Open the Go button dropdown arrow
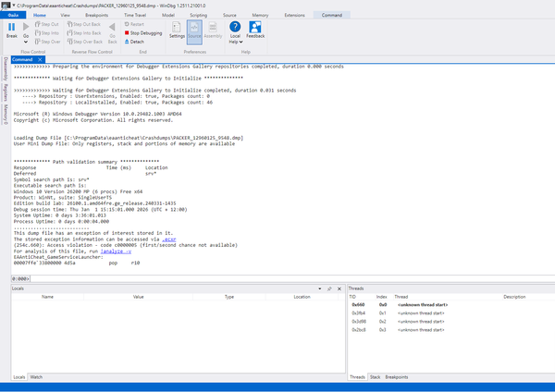This screenshot has height=392, width=555. pyautogui.click(x=27, y=43)
